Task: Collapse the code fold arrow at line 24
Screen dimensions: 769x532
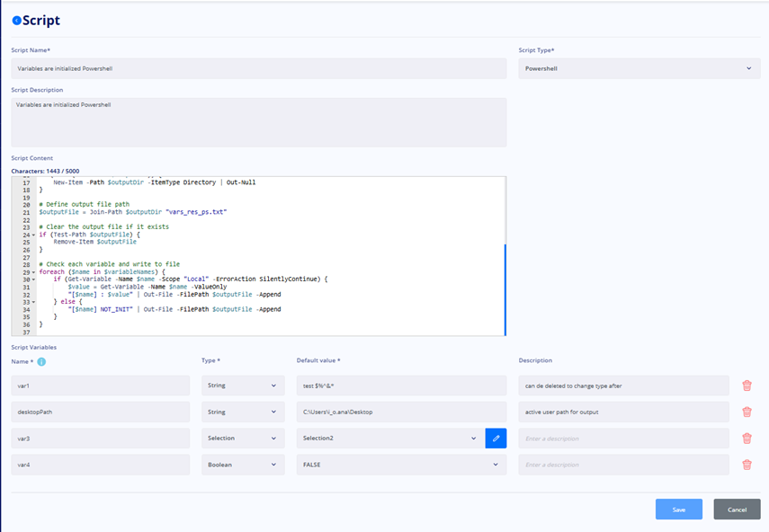Action: click(x=33, y=235)
